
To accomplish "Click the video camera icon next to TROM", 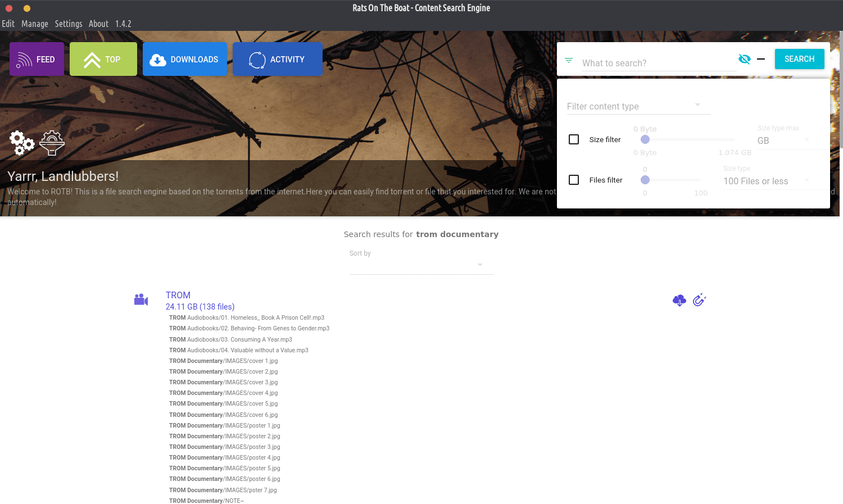I will [x=141, y=300].
